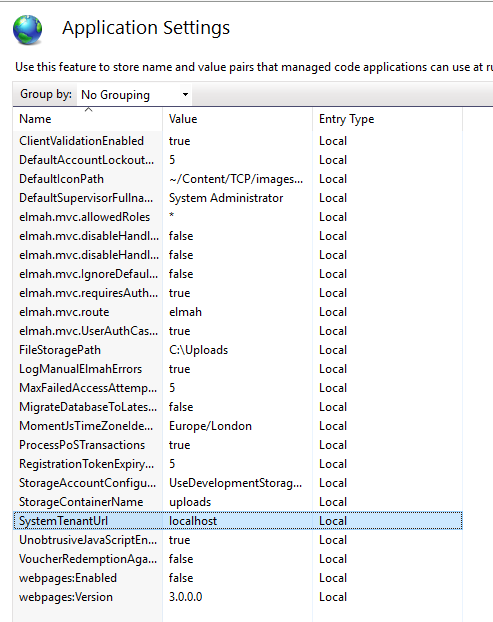Screen dimensions: 493x622
Task: Sort by the Value column header
Action: [x=237, y=119]
